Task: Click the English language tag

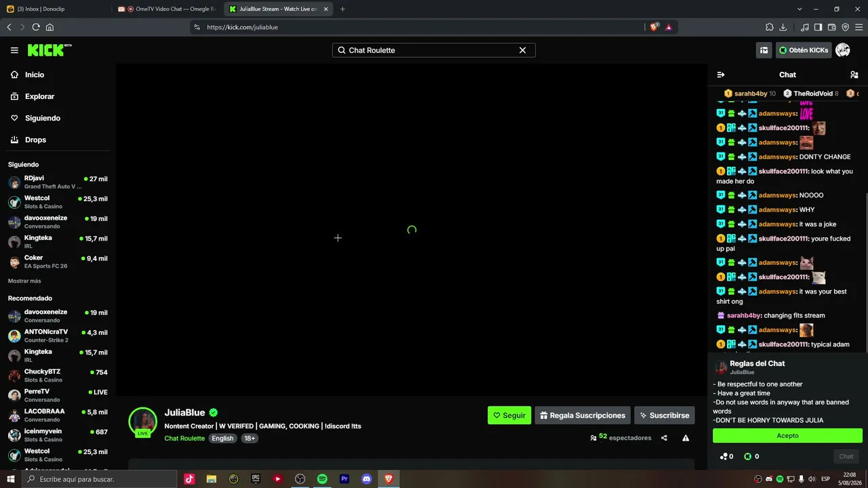Action: coord(222,439)
